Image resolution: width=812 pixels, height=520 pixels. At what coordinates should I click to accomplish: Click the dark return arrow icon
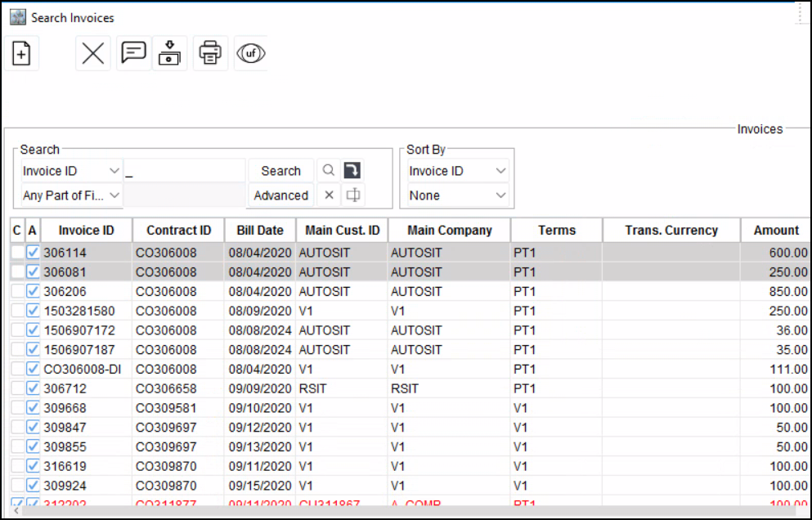click(x=352, y=171)
